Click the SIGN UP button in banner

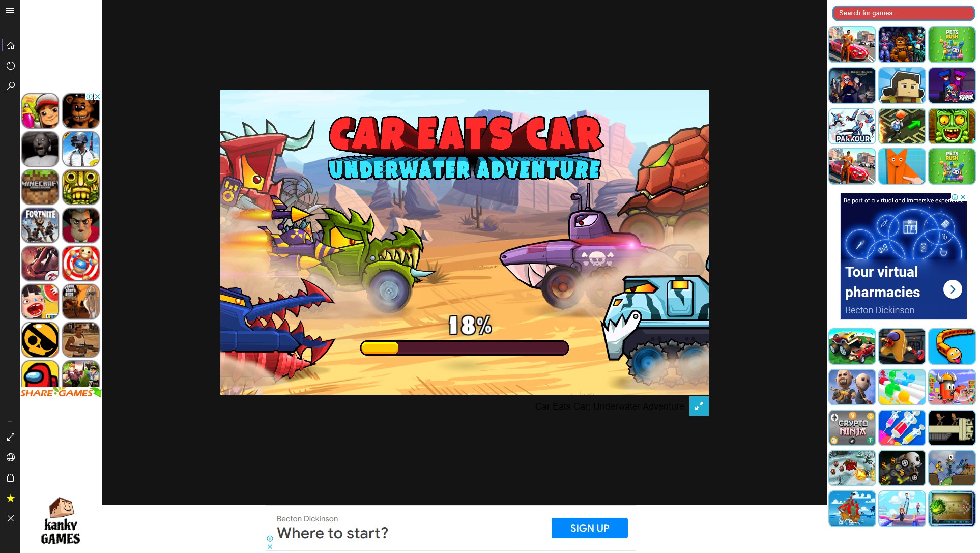pyautogui.click(x=590, y=528)
